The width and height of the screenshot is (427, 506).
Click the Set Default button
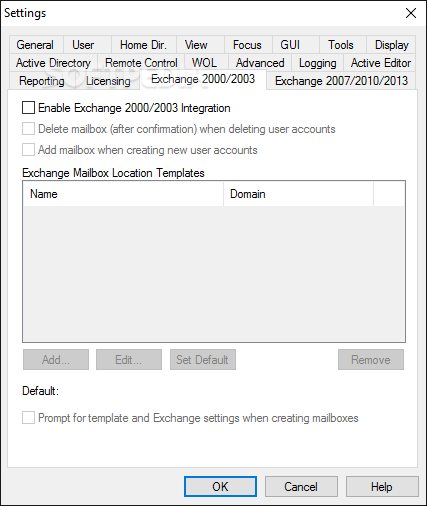coord(203,360)
